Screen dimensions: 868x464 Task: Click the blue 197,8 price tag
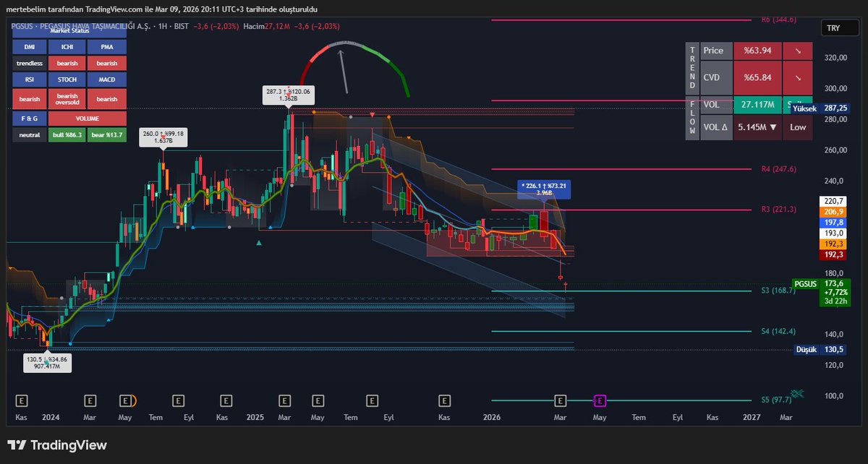[x=834, y=222]
